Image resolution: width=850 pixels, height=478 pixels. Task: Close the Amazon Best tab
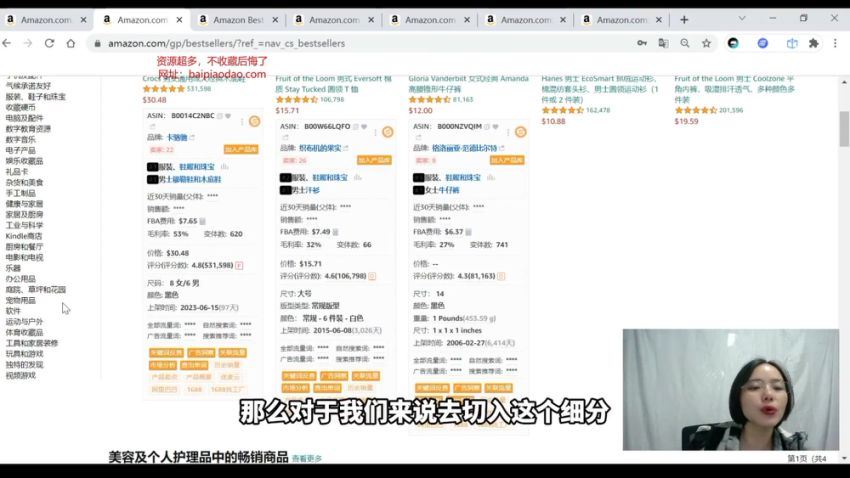275,20
